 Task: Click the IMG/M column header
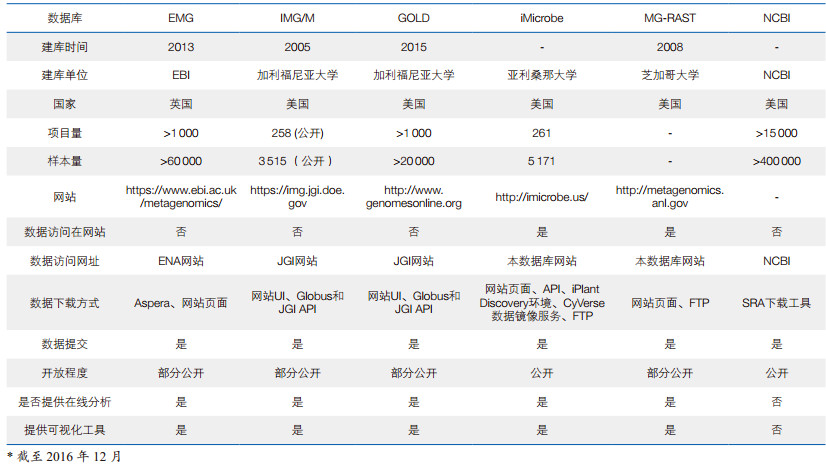coord(297,18)
